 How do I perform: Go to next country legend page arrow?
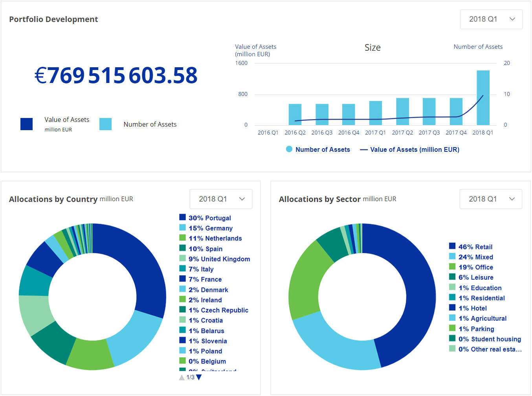point(199,377)
